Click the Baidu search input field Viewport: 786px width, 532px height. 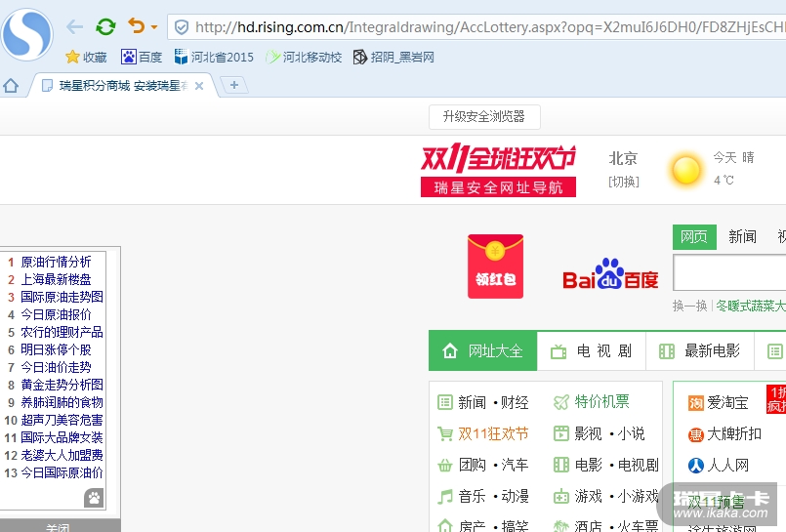click(x=729, y=272)
